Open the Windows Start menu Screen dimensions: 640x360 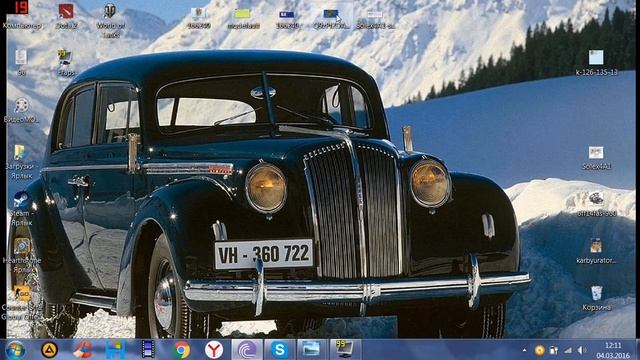[x=16, y=350]
